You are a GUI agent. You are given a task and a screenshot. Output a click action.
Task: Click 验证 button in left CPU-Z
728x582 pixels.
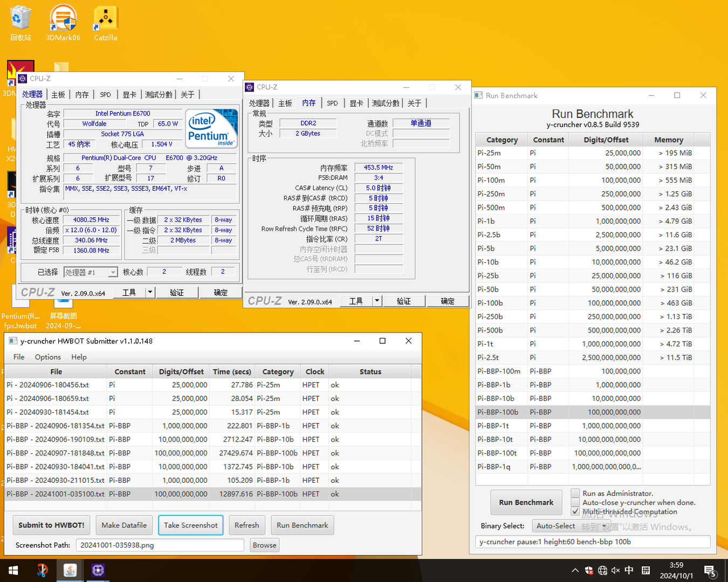[177, 293]
